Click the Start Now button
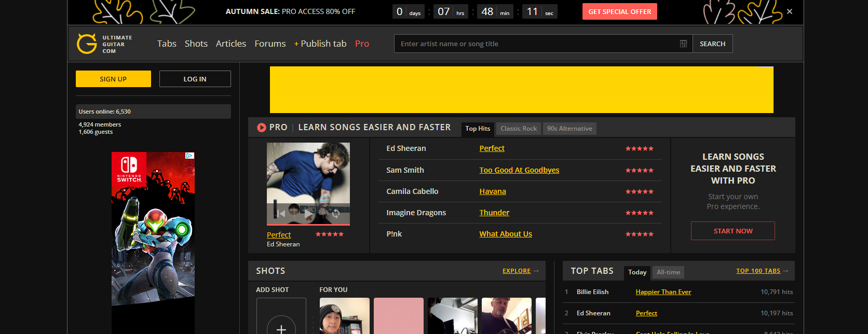The height and width of the screenshot is (334, 868). [733, 231]
